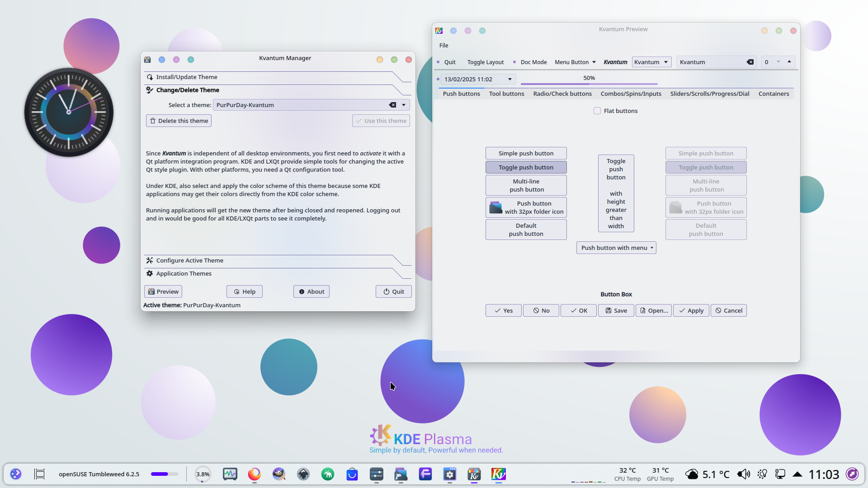
Task: Open the Push button with menu dropdown
Action: pos(616,248)
